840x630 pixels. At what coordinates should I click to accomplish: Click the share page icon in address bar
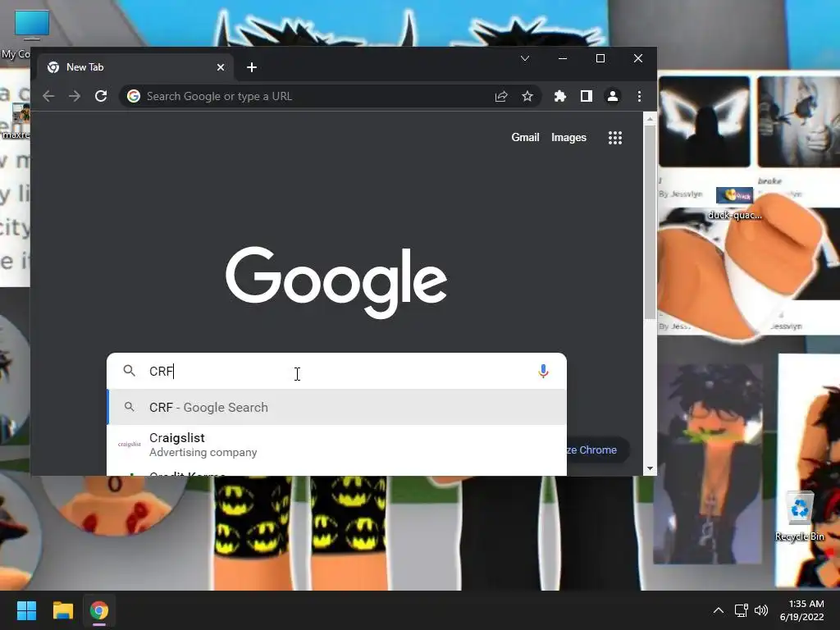[501, 97]
